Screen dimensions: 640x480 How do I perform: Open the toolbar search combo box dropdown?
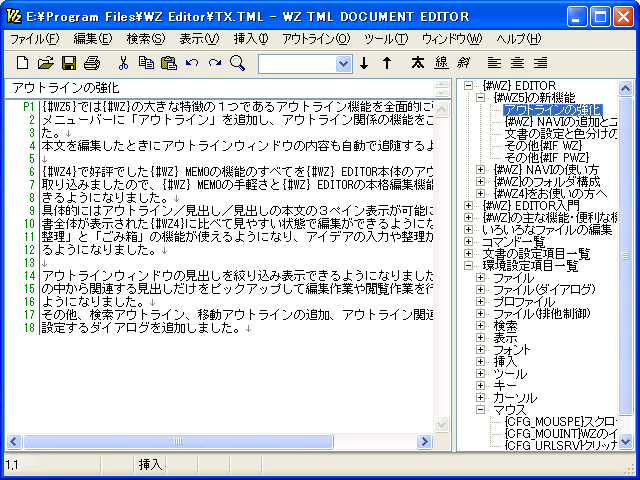[x=343, y=63]
